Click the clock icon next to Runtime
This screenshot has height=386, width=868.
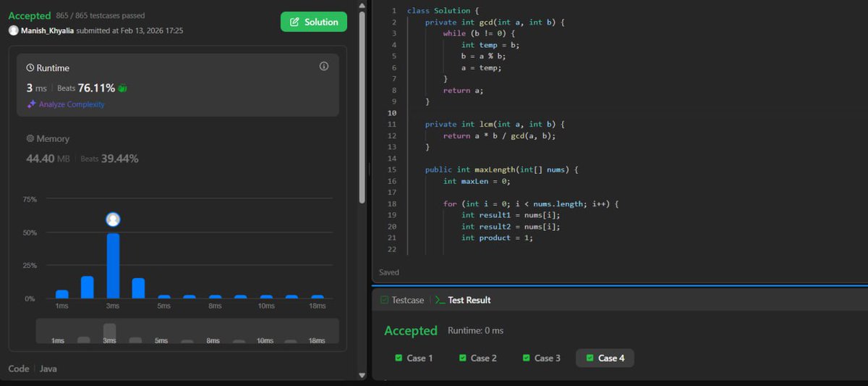pos(30,67)
